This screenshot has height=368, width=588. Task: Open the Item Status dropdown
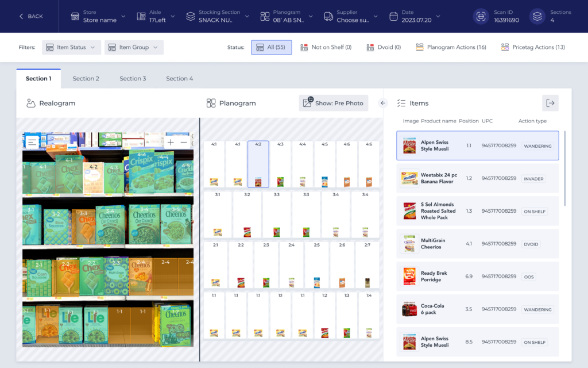point(71,47)
